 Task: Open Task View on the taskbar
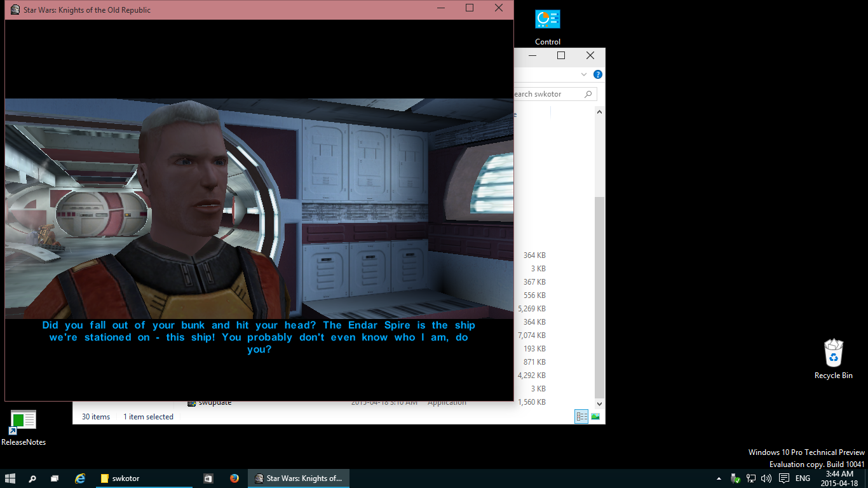point(55,478)
